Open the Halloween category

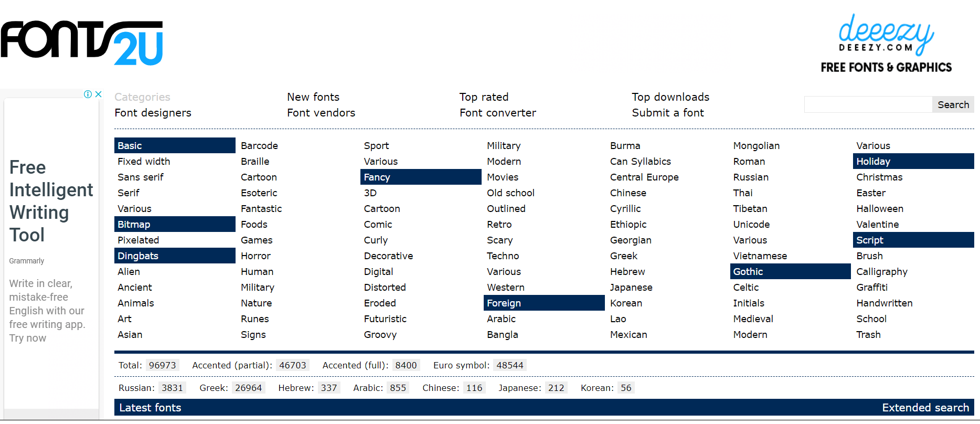[x=880, y=208]
